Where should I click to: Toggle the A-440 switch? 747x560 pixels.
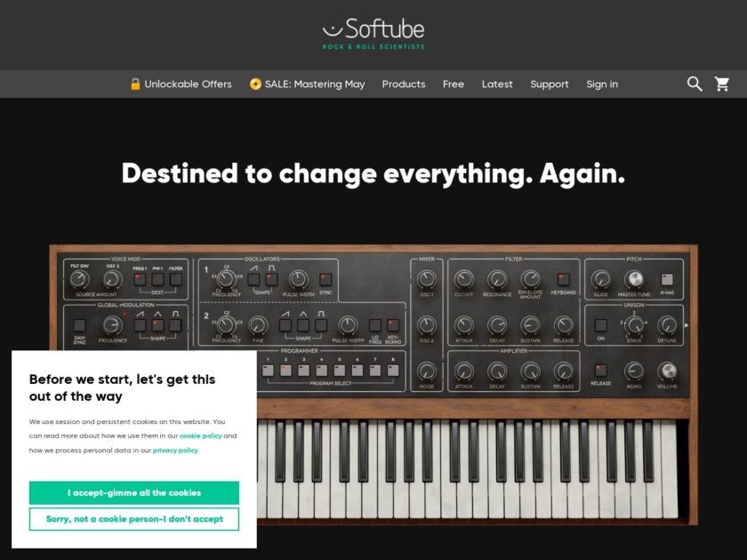point(667,279)
